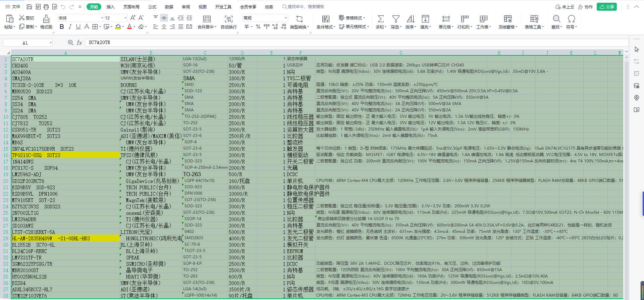
Task: Decrease decimal places icon
Action: 283,27
